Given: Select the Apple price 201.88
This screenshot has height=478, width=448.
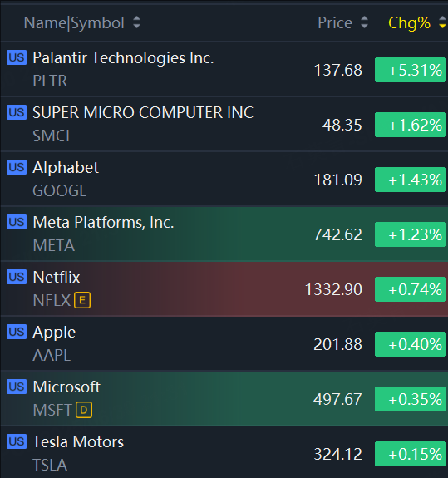Looking at the screenshot, I should [337, 344].
